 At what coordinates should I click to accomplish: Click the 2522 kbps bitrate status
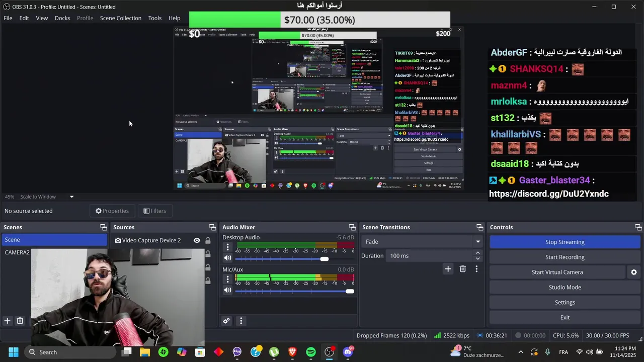(452, 335)
